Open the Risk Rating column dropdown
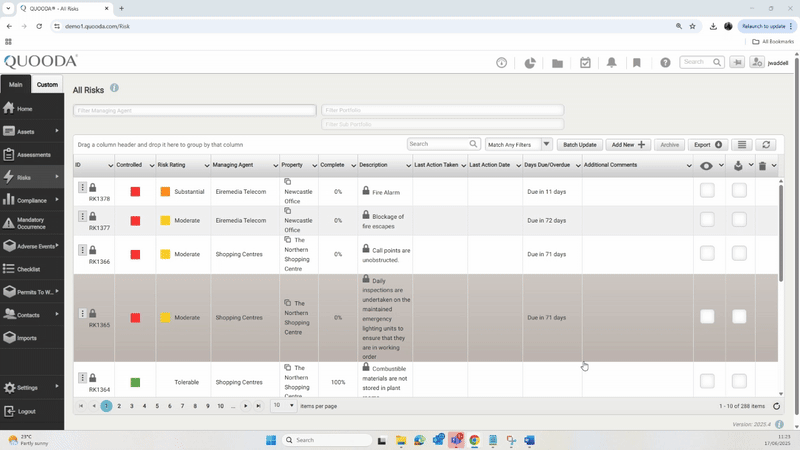800x450 pixels. tap(207, 166)
